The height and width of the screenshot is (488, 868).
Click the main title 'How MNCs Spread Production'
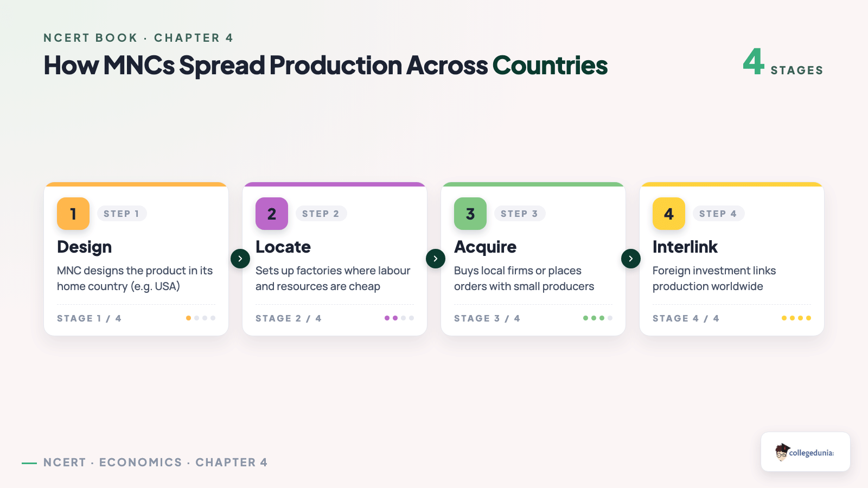(x=325, y=66)
